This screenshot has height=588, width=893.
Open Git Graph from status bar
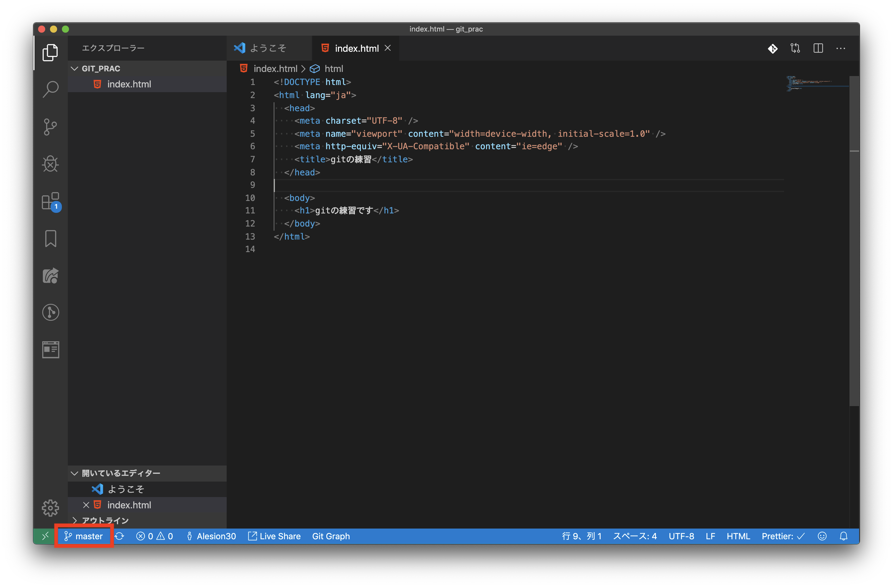(331, 536)
